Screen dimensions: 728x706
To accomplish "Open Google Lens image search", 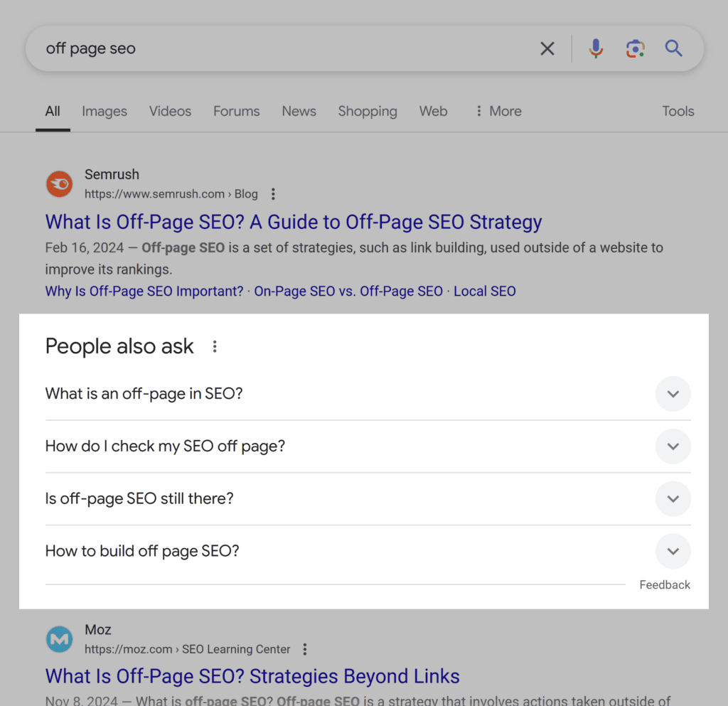I will pyautogui.click(x=635, y=48).
